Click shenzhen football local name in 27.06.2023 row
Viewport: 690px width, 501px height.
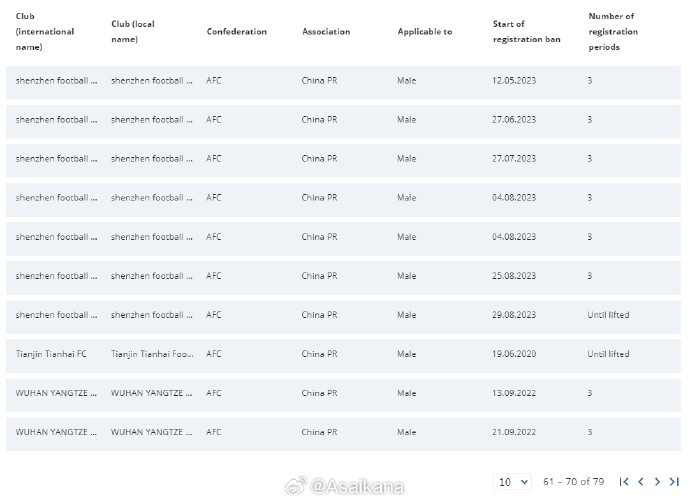[x=151, y=120]
